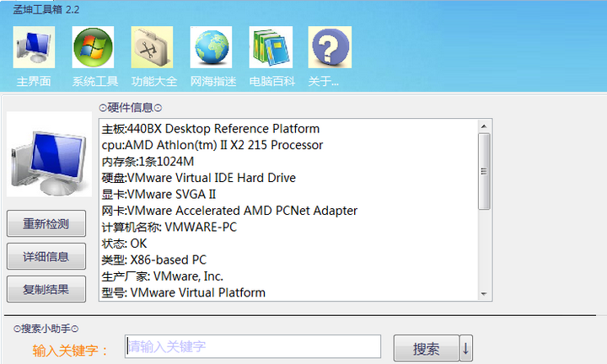Select the 网卡:VMware Accelerated AMD PCNet line

(x=229, y=211)
